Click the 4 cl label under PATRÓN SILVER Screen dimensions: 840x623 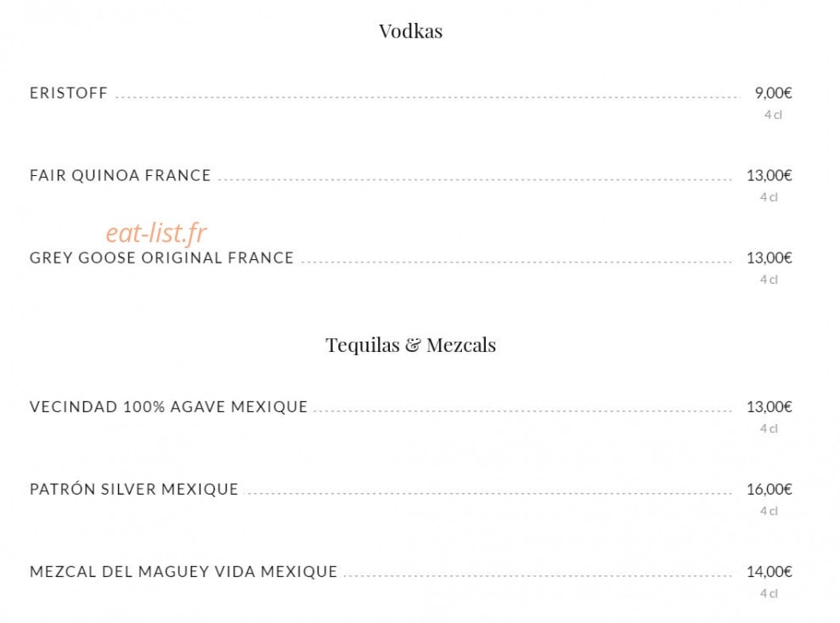769,512
